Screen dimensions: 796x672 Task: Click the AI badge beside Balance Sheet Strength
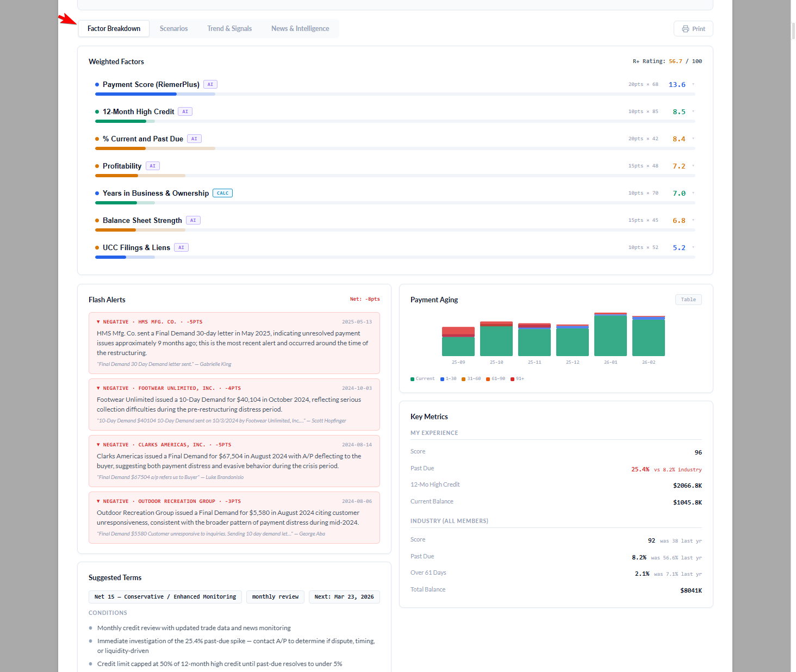193,220
